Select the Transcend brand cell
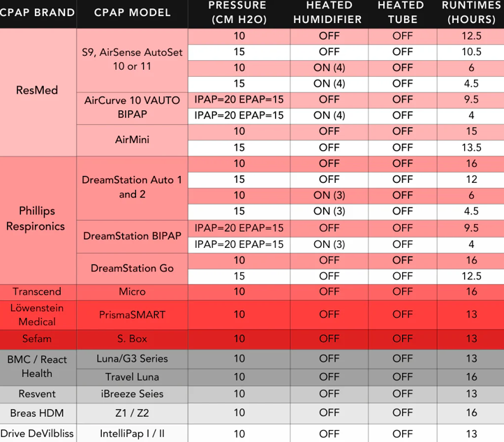504x442 pixels. click(x=37, y=292)
